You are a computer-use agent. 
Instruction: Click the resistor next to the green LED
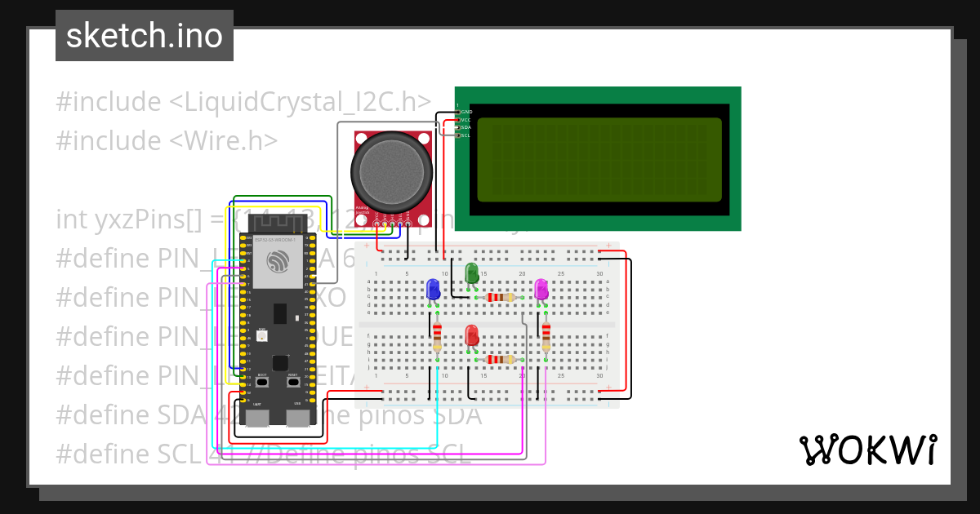[500, 297]
